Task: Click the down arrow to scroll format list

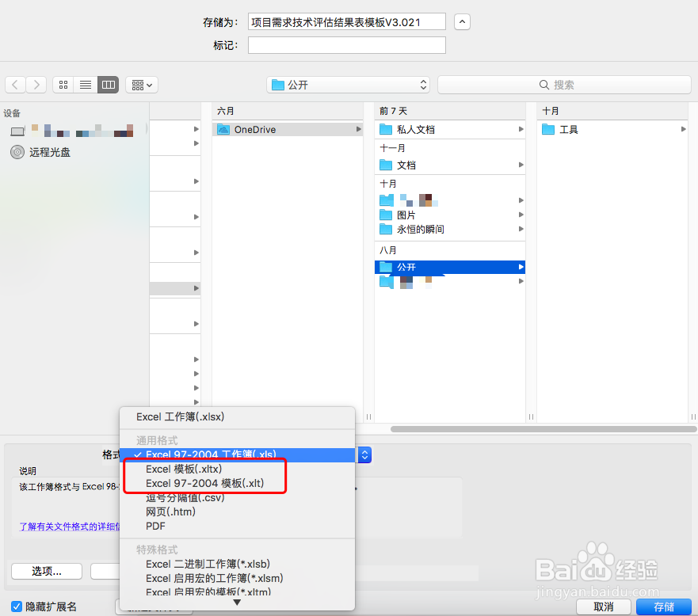Action: click(237, 603)
